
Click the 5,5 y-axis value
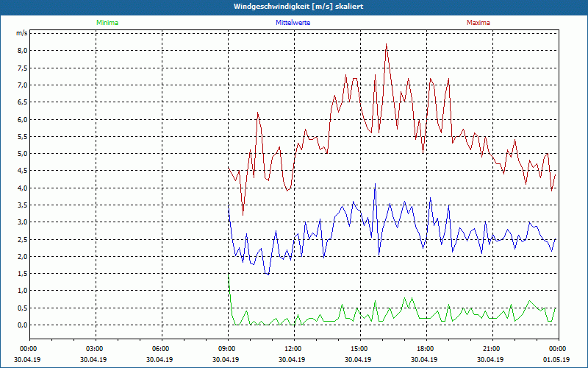click(x=23, y=137)
